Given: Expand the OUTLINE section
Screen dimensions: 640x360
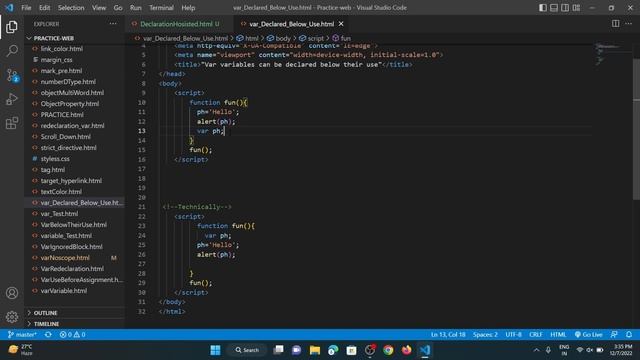Looking at the screenshot, I should pos(74,313).
